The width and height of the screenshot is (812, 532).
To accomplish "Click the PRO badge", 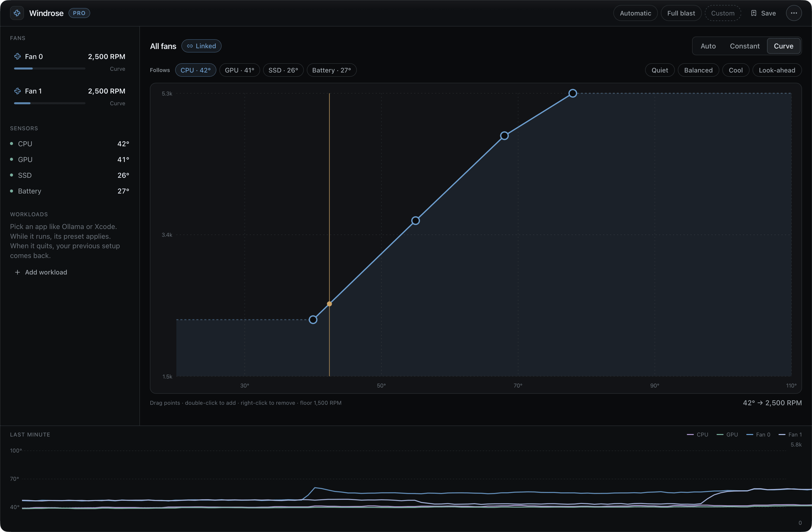I will [79, 13].
